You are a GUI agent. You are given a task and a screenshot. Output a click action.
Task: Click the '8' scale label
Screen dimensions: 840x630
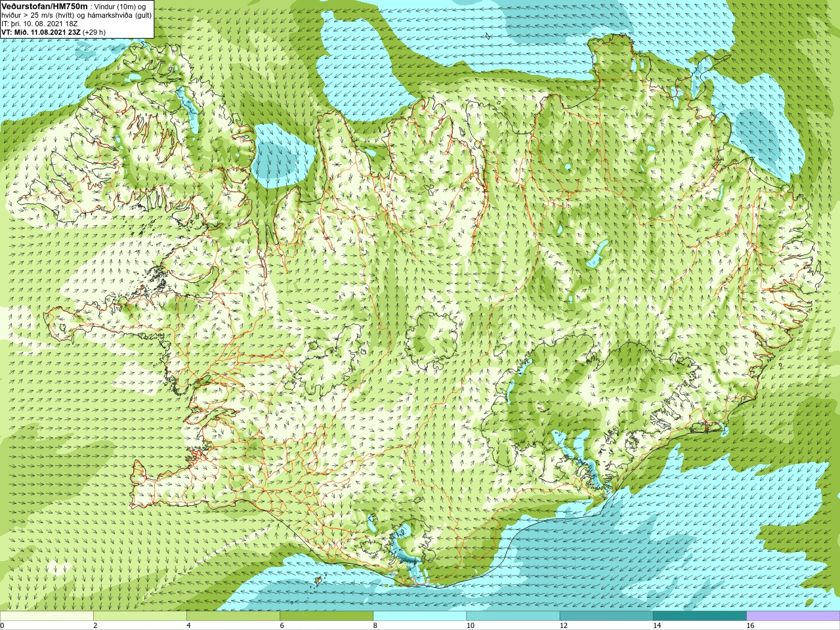tap(375, 625)
